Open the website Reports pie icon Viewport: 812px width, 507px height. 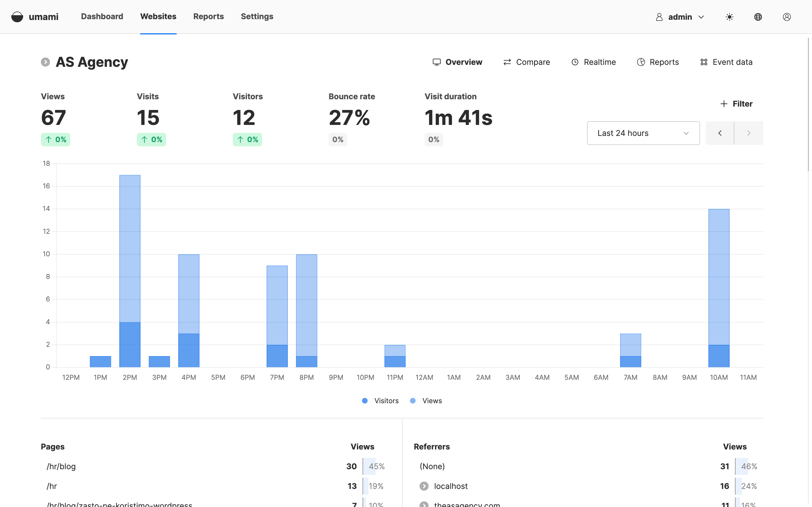click(641, 62)
